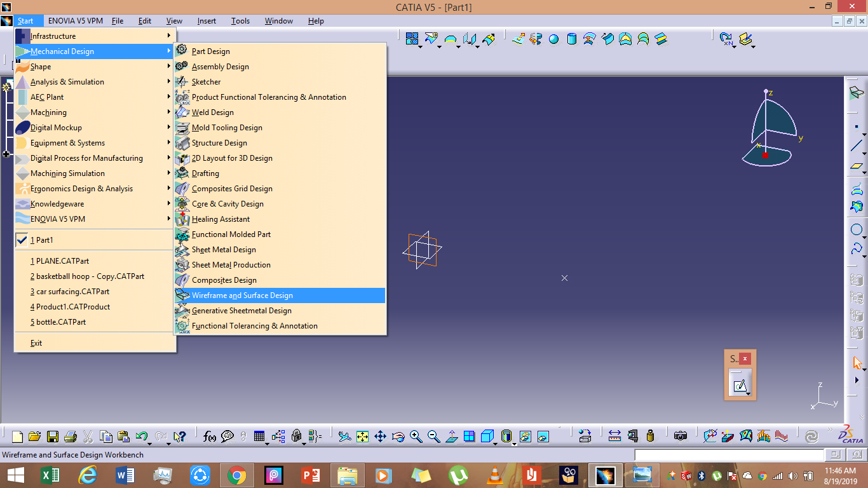Expand the tree node plus sign
Image resolution: width=868 pixels, height=488 pixels.
coord(6,154)
